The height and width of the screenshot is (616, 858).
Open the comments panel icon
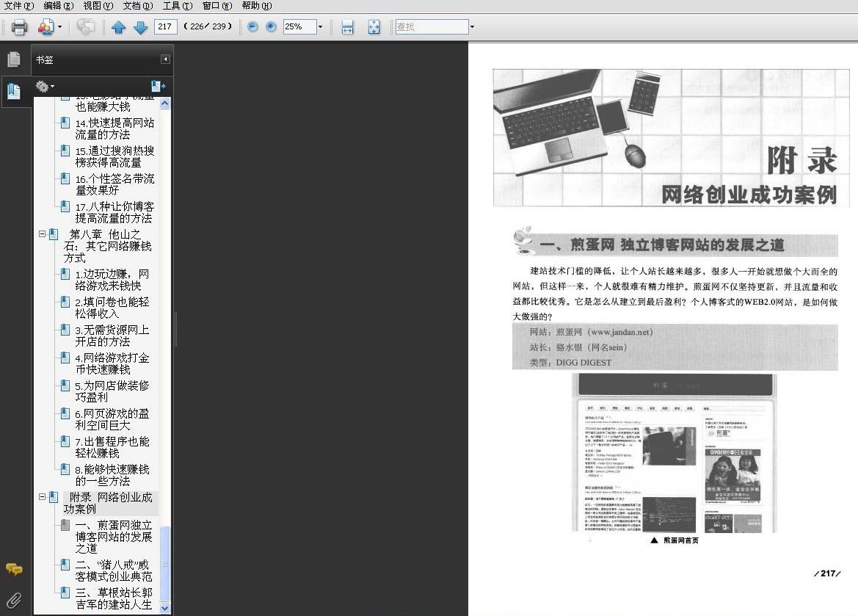tap(14, 570)
